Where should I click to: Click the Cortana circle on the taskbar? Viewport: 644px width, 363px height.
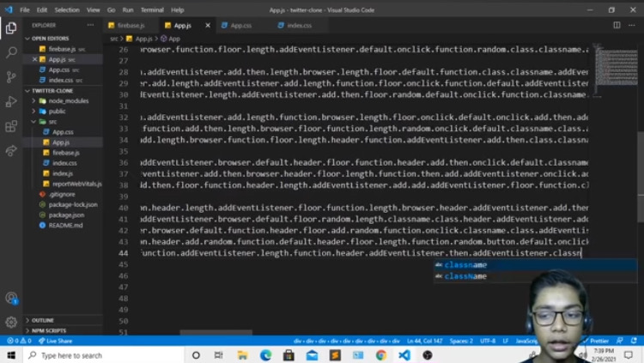coord(196,355)
